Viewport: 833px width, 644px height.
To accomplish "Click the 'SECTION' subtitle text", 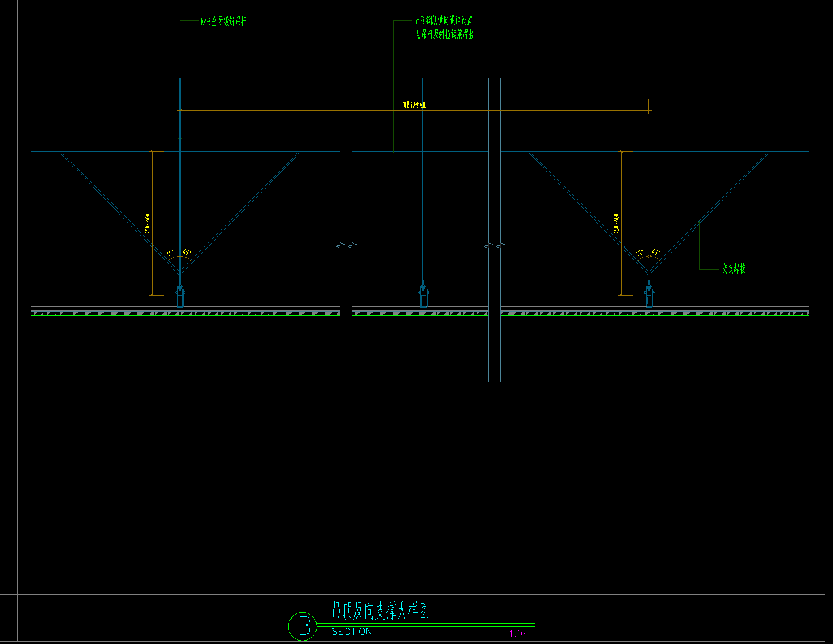I will tap(352, 631).
